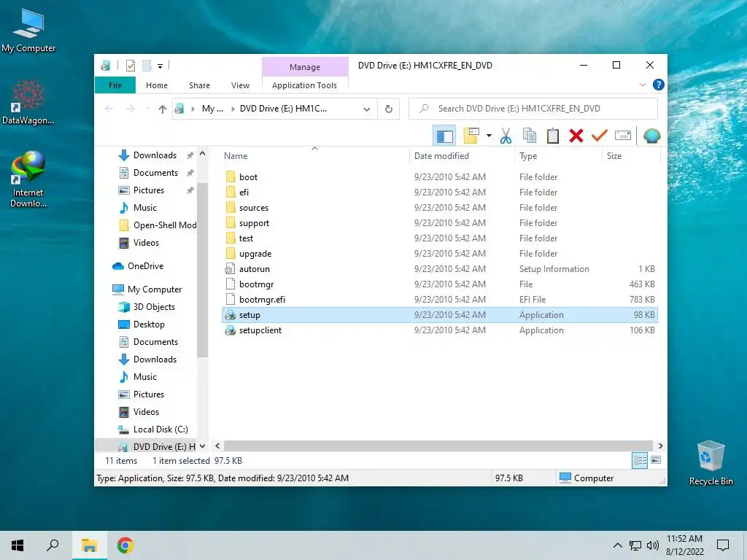The width and height of the screenshot is (747, 560).
Task: Open Customize Quick Access Toolbar dropdown
Action: tap(160, 66)
